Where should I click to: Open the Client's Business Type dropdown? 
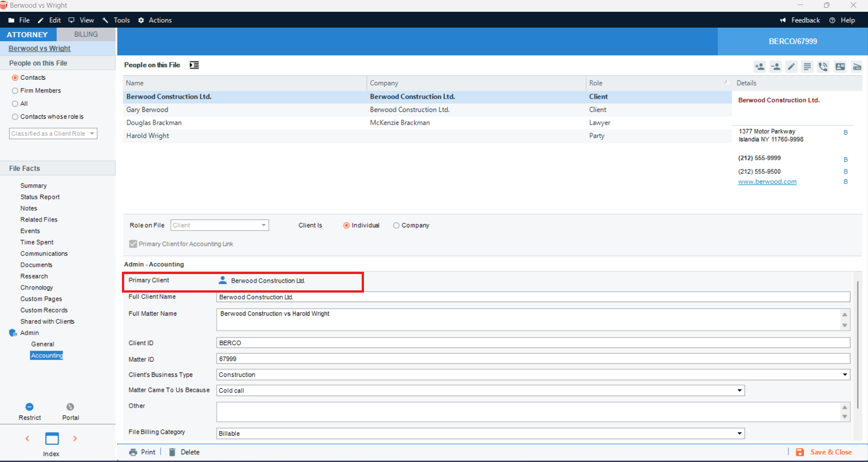(x=533, y=375)
